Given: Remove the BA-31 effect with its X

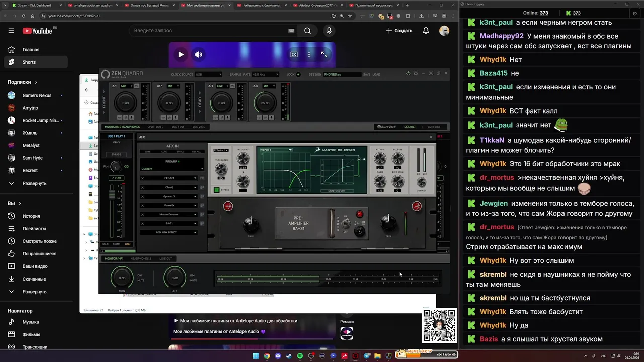Looking at the screenshot, I should 142,224.
